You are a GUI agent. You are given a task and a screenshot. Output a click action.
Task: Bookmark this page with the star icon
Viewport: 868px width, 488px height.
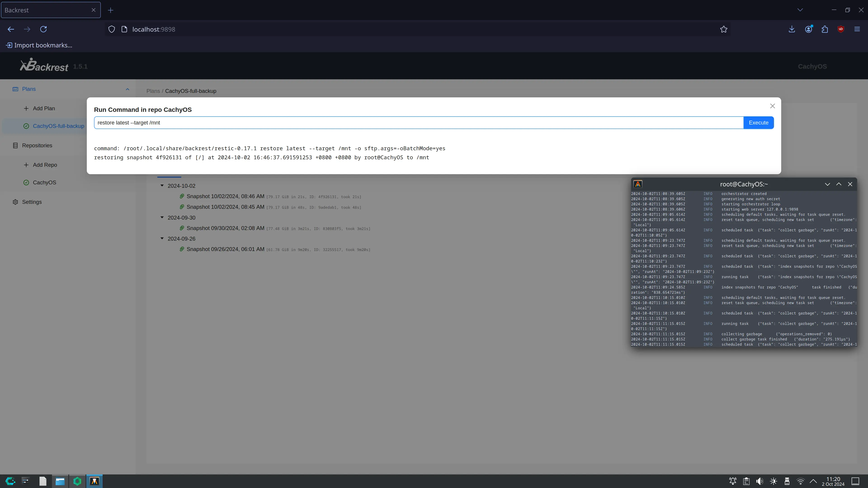point(723,29)
